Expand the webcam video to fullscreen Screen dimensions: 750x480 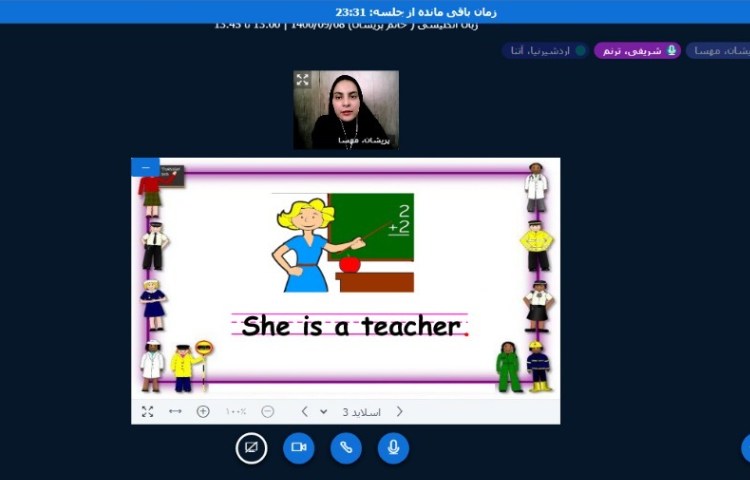[303, 80]
